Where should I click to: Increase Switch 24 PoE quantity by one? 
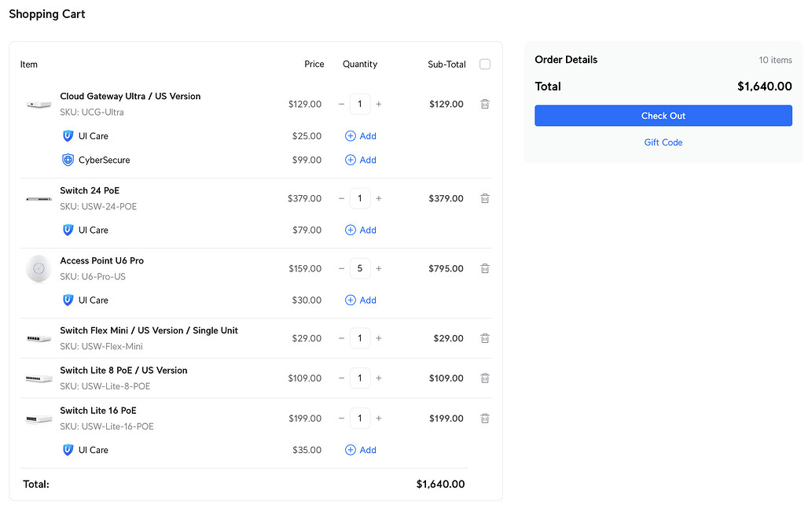(379, 199)
